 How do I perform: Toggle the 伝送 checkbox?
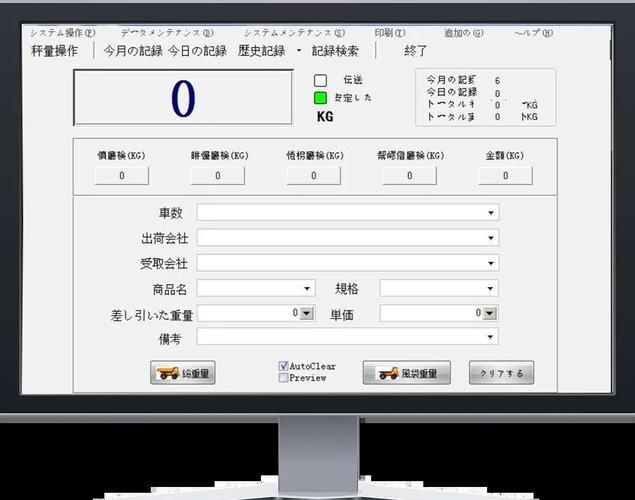pyautogui.click(x=320, y=80)
